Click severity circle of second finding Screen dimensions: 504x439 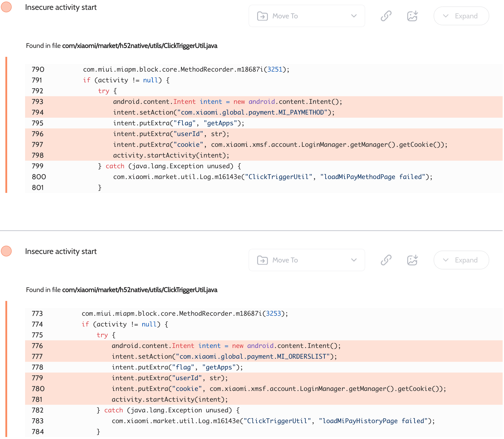6,251
